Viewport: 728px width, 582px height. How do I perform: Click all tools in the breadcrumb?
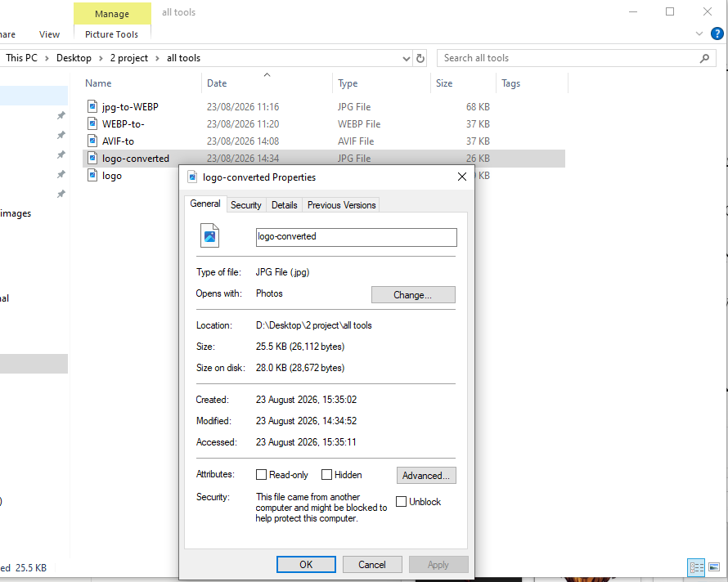[x=183, y=58]
